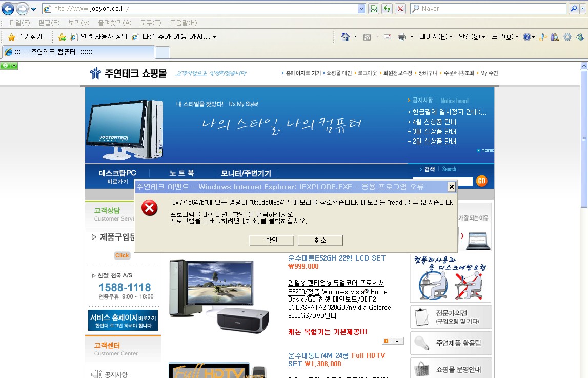
Task: Open the 도구(O) dropdown menu
Action: pos(505,37)
